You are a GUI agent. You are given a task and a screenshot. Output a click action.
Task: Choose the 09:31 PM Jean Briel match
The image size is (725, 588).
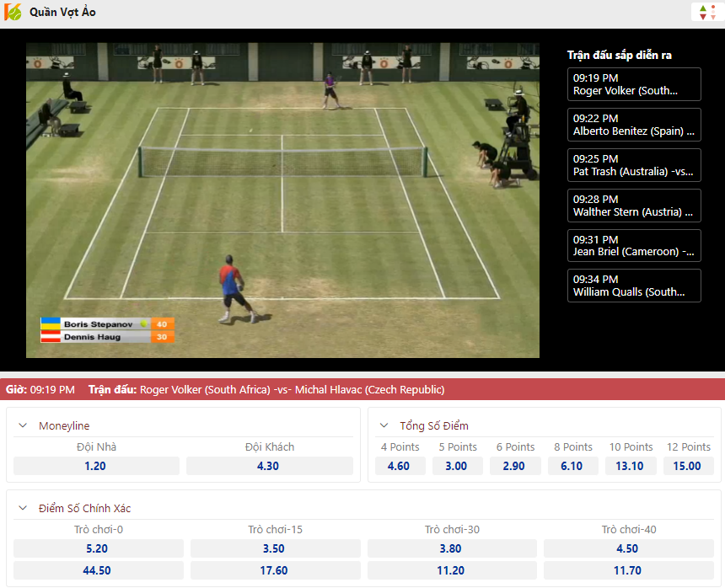point(634,245)
